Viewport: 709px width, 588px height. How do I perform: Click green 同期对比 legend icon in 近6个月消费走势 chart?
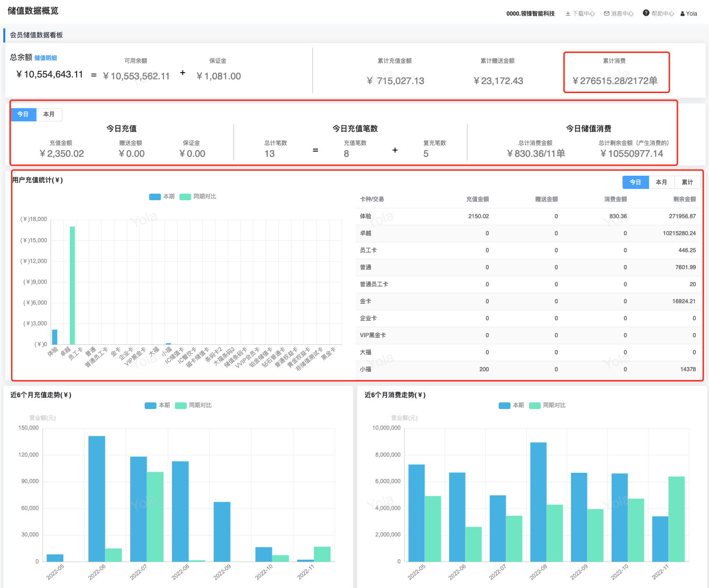(535, 406)
